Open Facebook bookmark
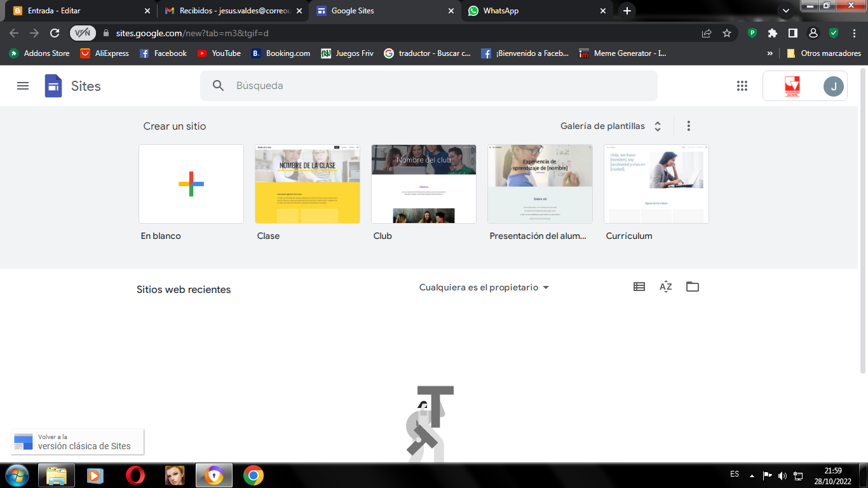 tap(163, 53)
